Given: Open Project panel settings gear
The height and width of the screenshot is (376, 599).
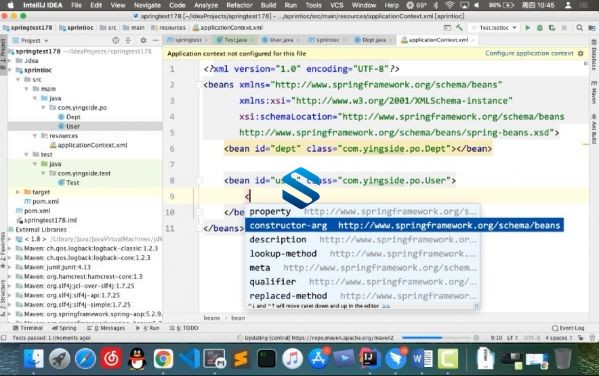Looking at the screenshot, I should (x=143, y=40).
